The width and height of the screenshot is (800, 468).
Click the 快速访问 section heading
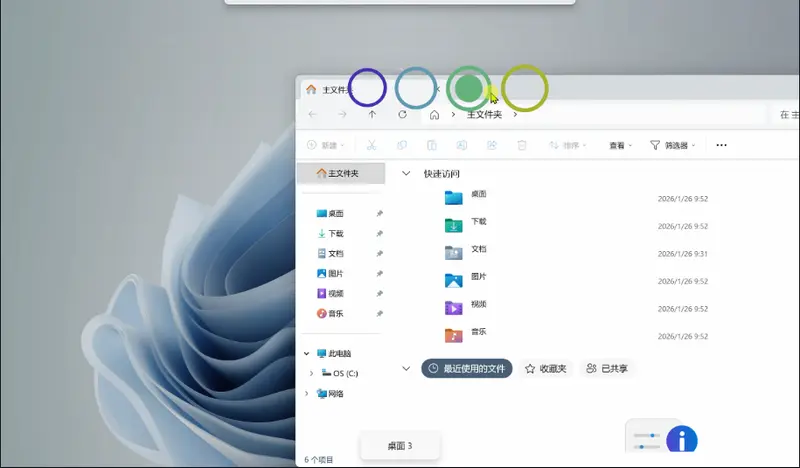tap(442, 174)
